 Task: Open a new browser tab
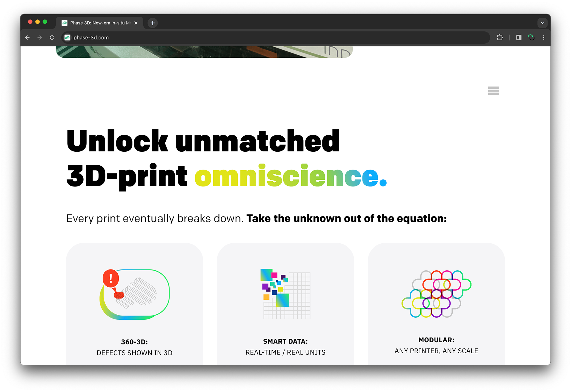153,23
